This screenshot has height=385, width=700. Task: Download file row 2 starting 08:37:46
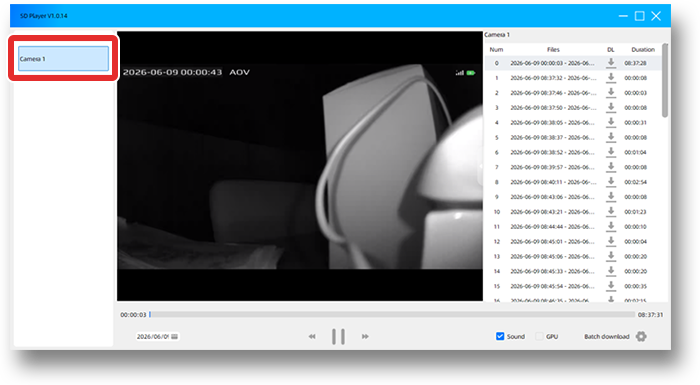(x=611, y=92)
